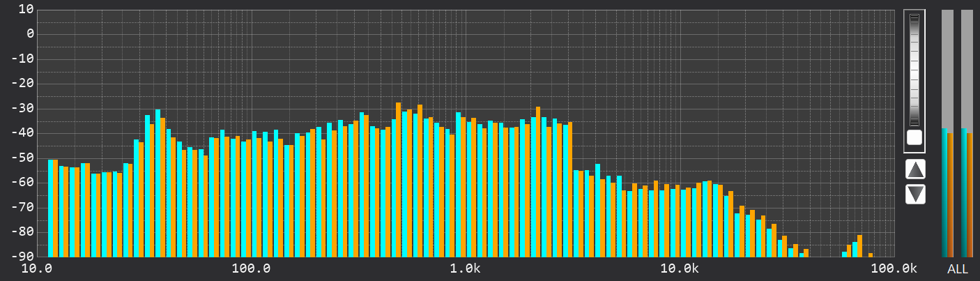Click the white slider handle knob

(x=914, y=137)
